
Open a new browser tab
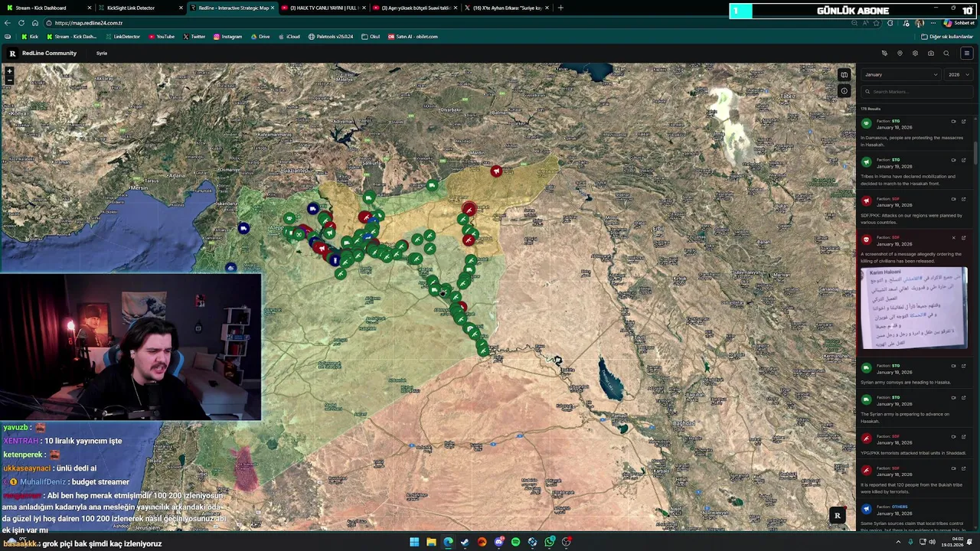point(560,8)
